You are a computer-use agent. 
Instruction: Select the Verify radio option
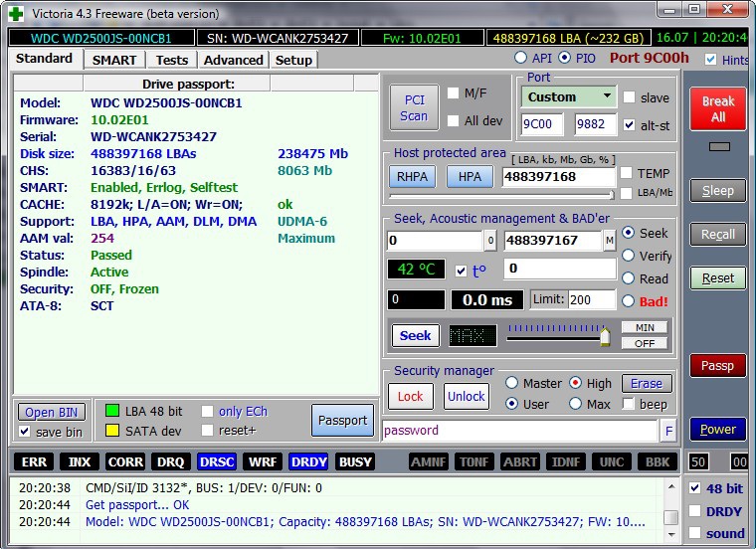(x=628, y=256)
